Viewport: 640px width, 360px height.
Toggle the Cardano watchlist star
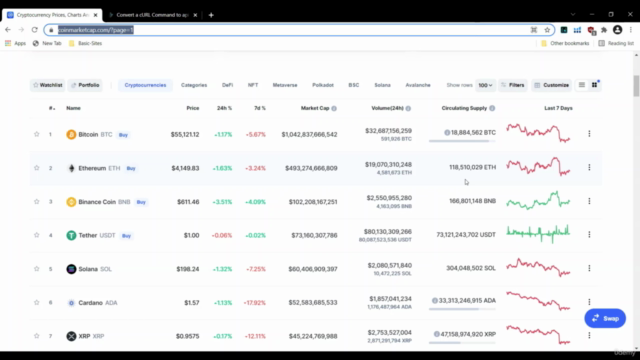coord(36,302)
